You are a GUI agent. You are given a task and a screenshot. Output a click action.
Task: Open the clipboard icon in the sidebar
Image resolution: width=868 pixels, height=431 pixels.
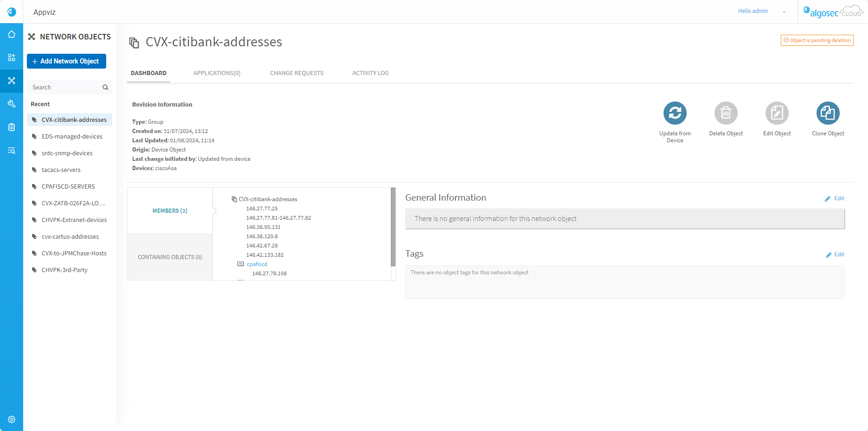(12, 127)
